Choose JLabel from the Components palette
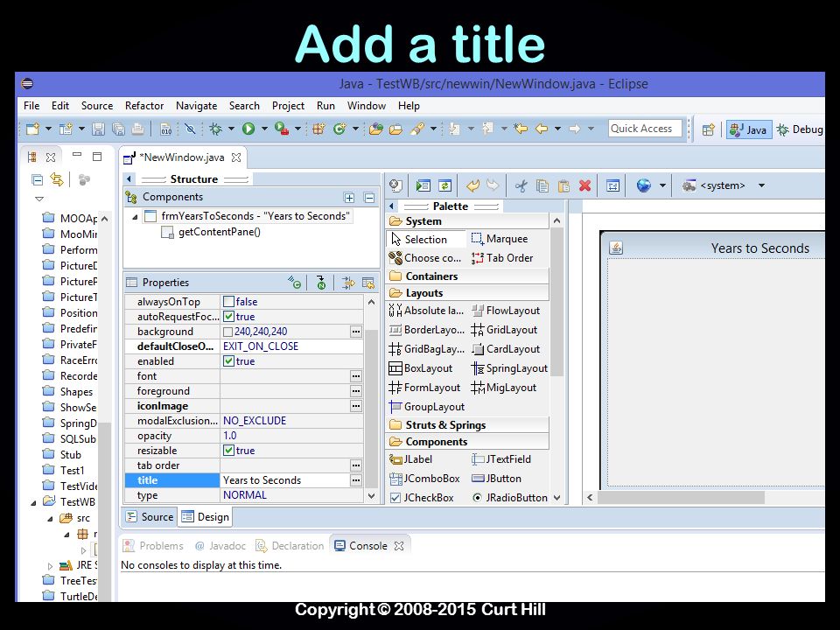Image resolution: width=840 pixels, height=630 pixels. click(x=410, y=459)
